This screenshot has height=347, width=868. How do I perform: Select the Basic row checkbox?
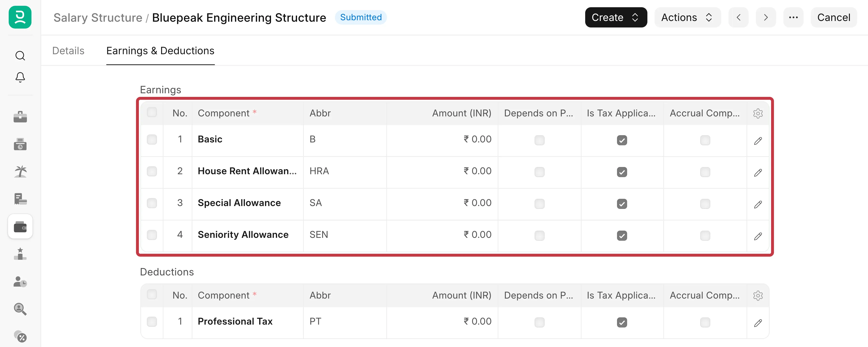click(152, 140)
